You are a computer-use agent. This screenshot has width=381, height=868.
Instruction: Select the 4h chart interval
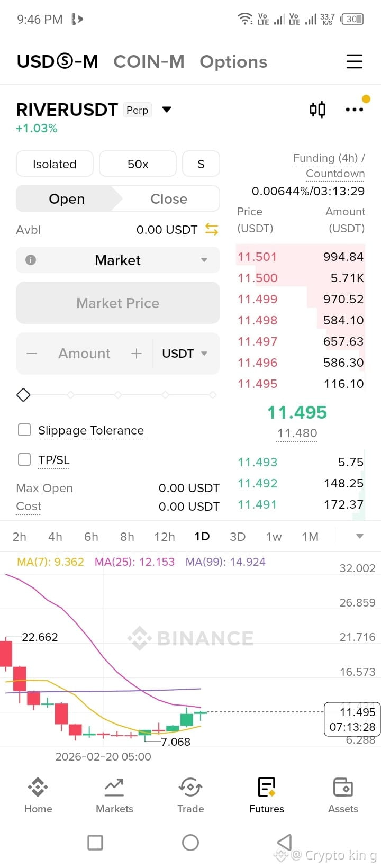click(x=55, y=537)
